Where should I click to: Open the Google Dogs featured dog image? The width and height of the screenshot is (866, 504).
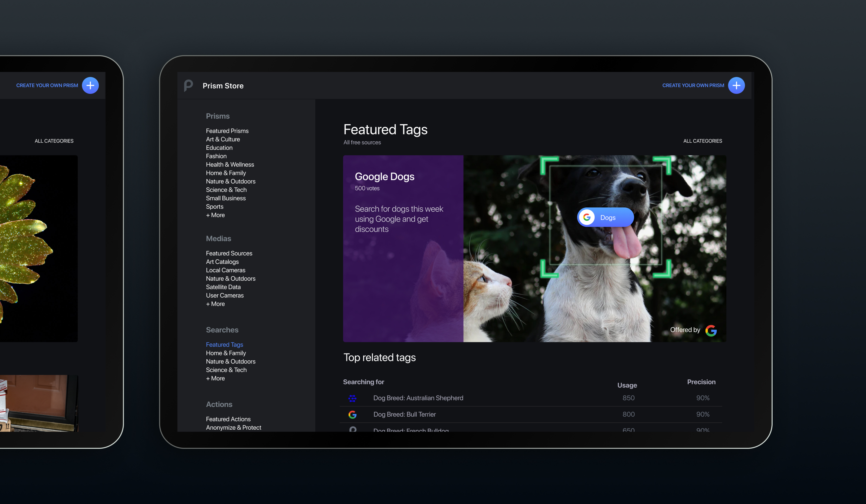595,248
